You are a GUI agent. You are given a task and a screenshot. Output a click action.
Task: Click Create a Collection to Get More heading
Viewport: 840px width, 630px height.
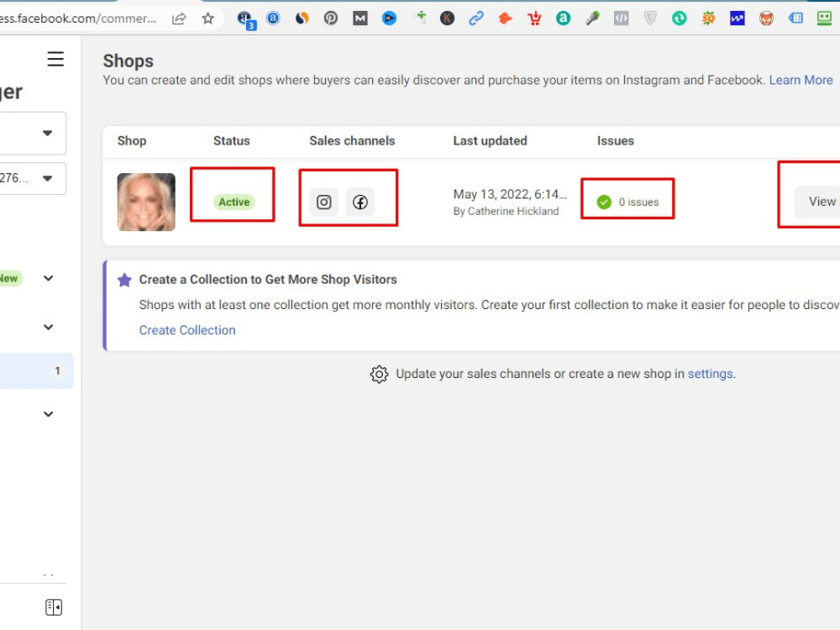point(268,280)
